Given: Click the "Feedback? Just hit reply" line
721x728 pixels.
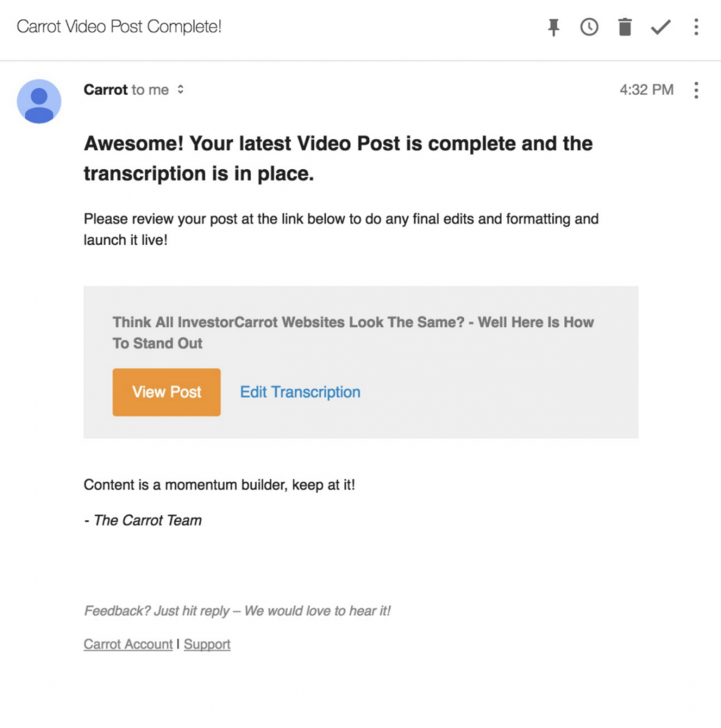Looking at the screenshot, I should pos(237,611).
